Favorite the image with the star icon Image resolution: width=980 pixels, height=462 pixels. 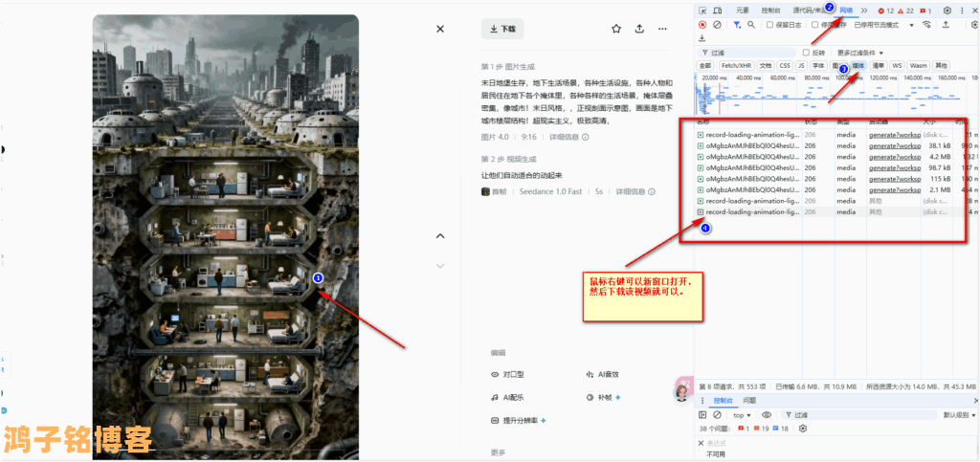[x=616, y=30]
